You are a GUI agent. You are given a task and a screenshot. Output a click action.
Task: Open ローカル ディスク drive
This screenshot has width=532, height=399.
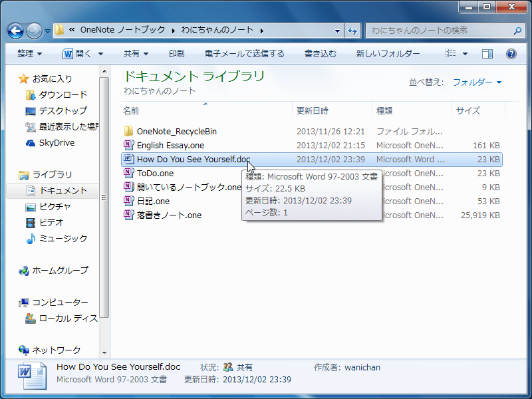[x=68, y=319]
